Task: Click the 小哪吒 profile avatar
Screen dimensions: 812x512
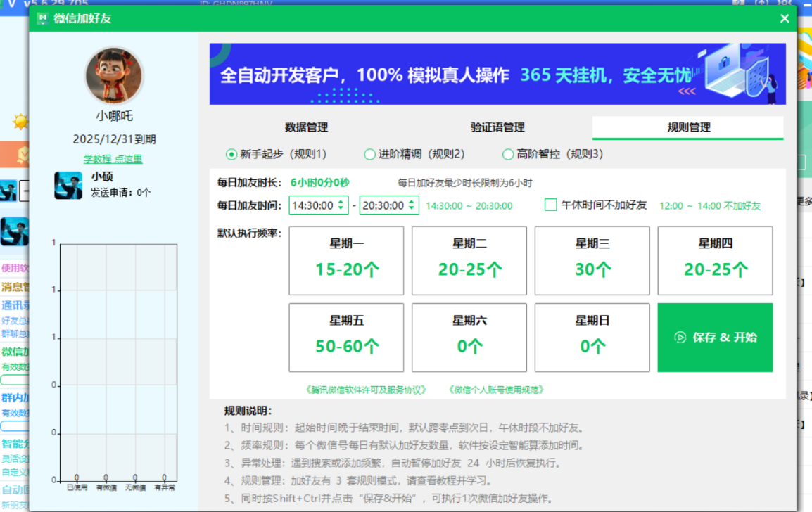Action: click(x=114, y=75)
